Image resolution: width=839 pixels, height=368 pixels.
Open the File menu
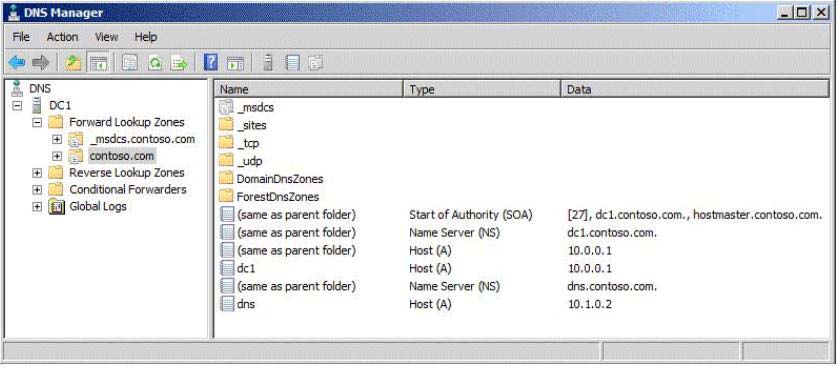click(21, 37)
